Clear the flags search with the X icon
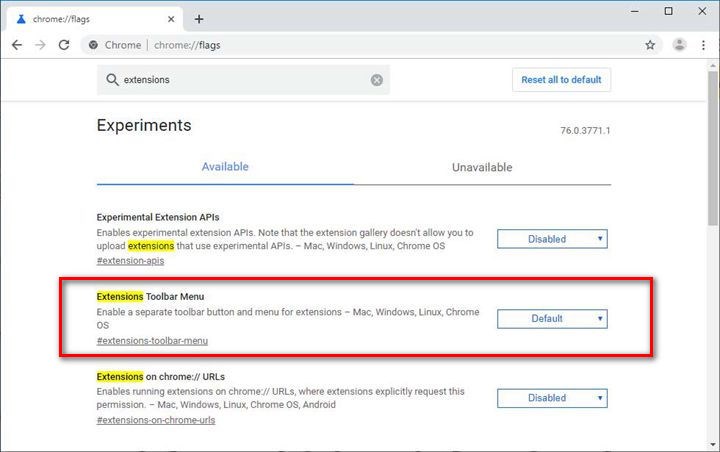This screenshot has height=452, width=720. pyautogui.click(x=377, y=80)
